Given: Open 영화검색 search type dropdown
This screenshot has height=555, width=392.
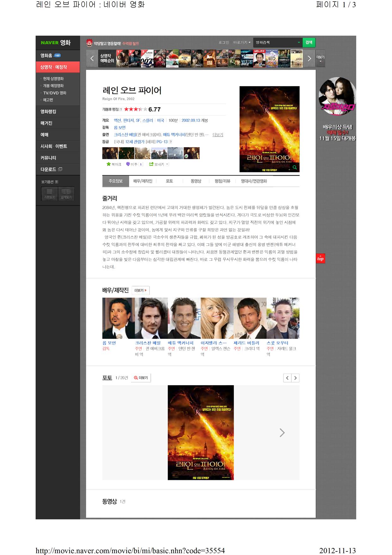Looking at the screenshot, I should click(278, 42).
